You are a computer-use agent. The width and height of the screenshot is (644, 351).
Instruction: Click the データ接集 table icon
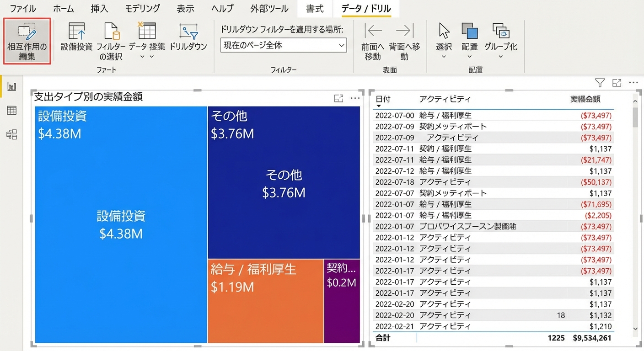147,30
